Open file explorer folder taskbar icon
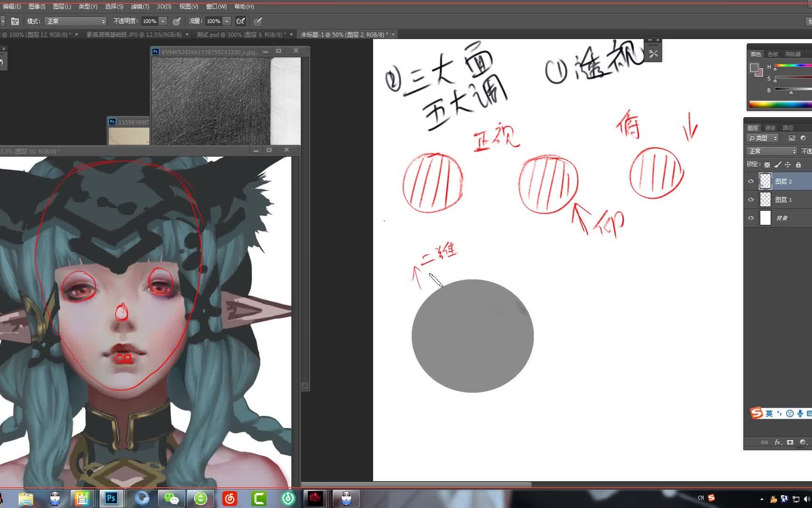 click(x=25, y=498)
